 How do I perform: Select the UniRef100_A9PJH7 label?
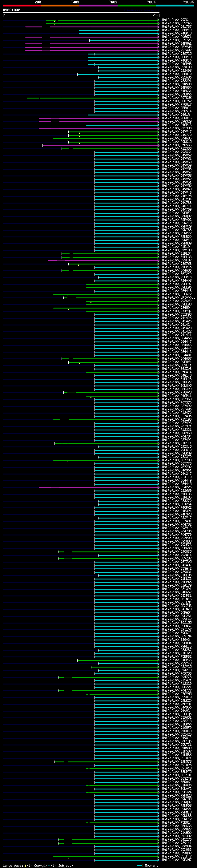tap(176, 860)
